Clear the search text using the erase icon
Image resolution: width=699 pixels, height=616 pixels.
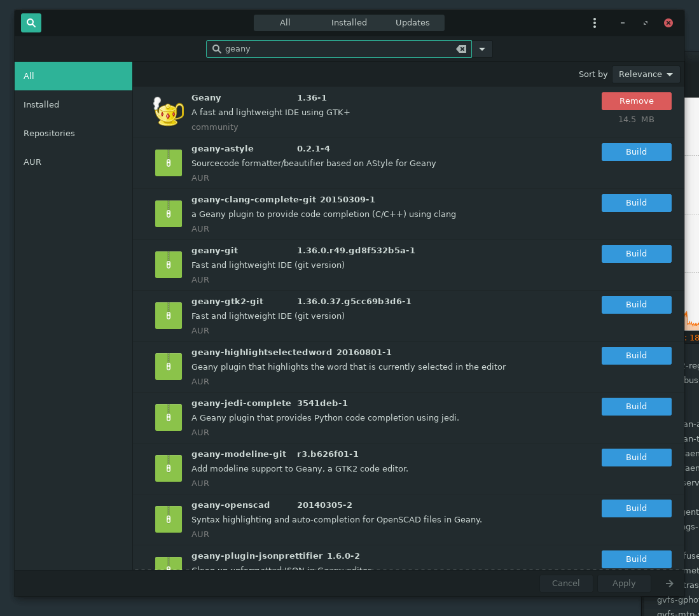(x=461, y=48)
